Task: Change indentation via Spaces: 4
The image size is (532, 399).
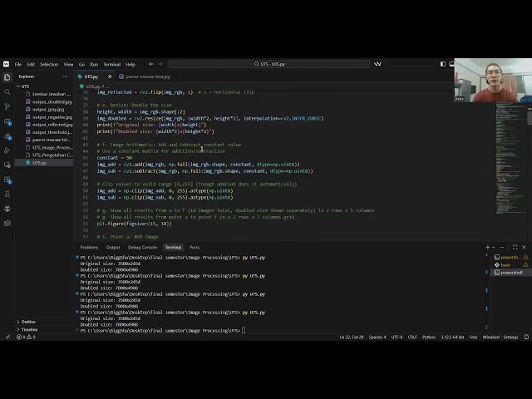Action: [x=377, y=337]
